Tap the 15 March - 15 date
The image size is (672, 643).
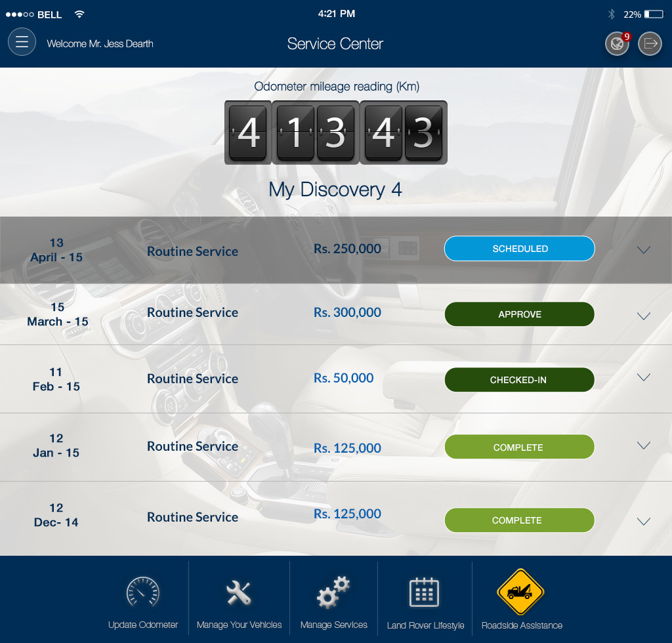58,314
